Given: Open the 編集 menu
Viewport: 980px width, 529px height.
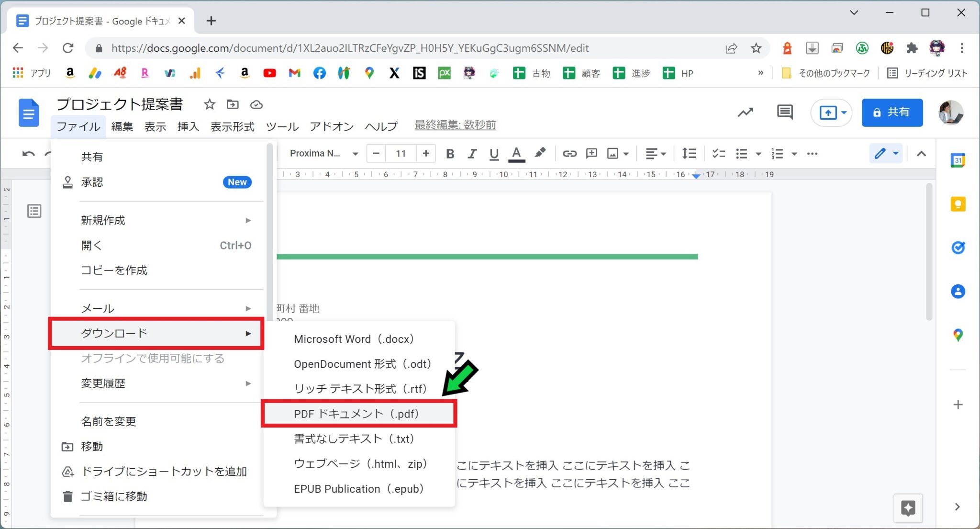Looking at the screenshot, I should [x=122, y=126].
